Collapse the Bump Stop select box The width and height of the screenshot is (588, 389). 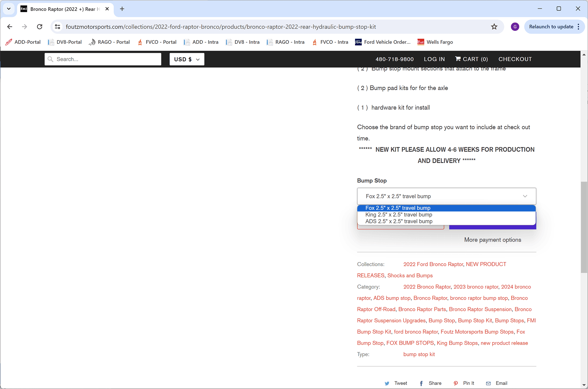pyautogui.click(x=447, y=196)
